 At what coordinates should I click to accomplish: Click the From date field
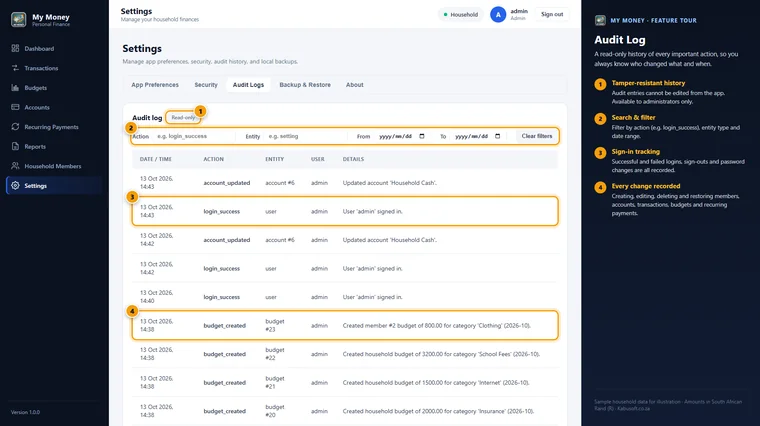coord(402,136)
